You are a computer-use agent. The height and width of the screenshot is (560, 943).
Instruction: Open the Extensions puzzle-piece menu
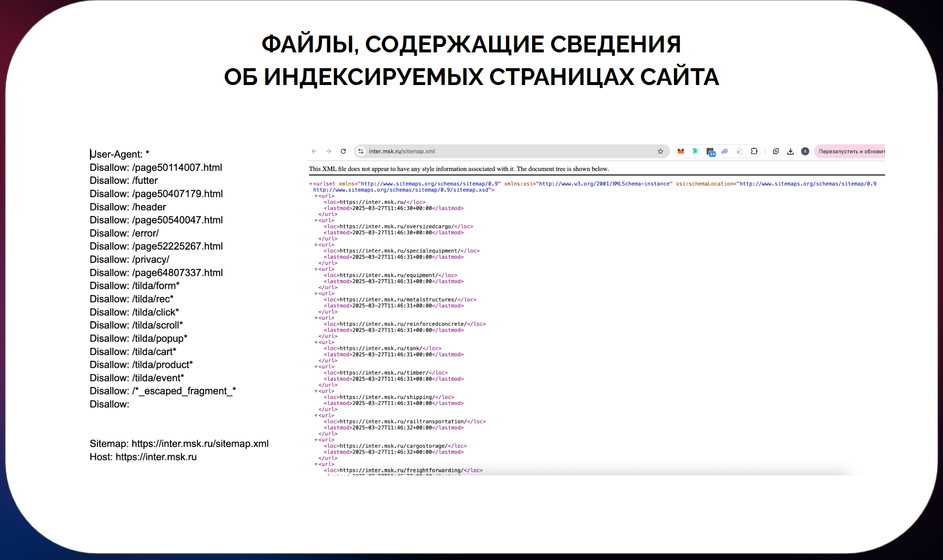[x=754, y=151]
